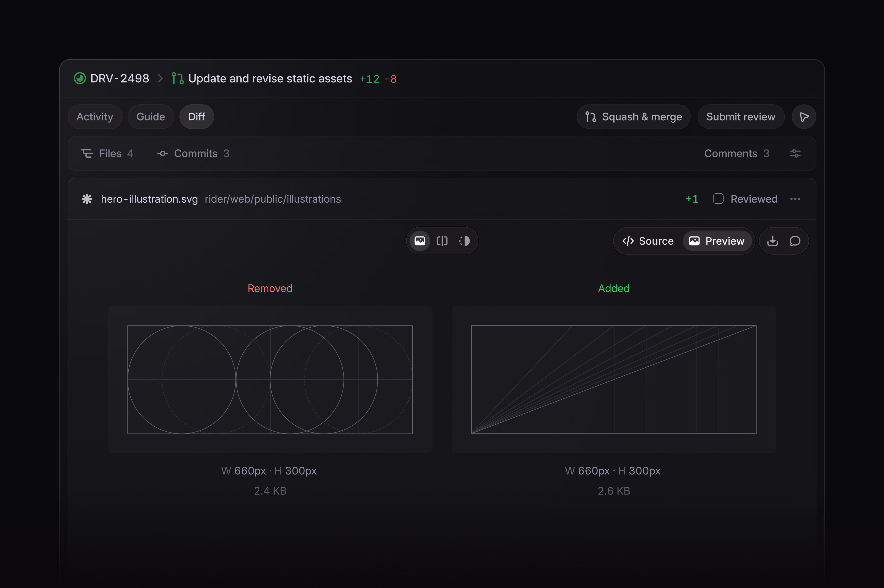884x588 pixels.
Task: Select the swipe compare view mode
Action: [442, 241]
